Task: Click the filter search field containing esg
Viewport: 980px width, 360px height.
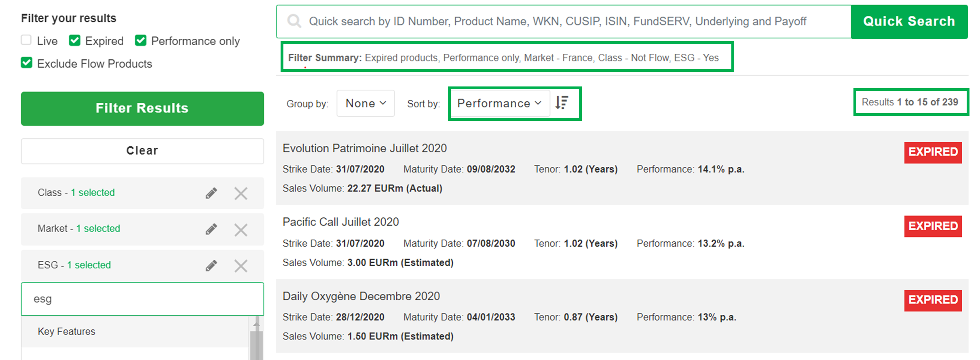Action: click(142, 299)
